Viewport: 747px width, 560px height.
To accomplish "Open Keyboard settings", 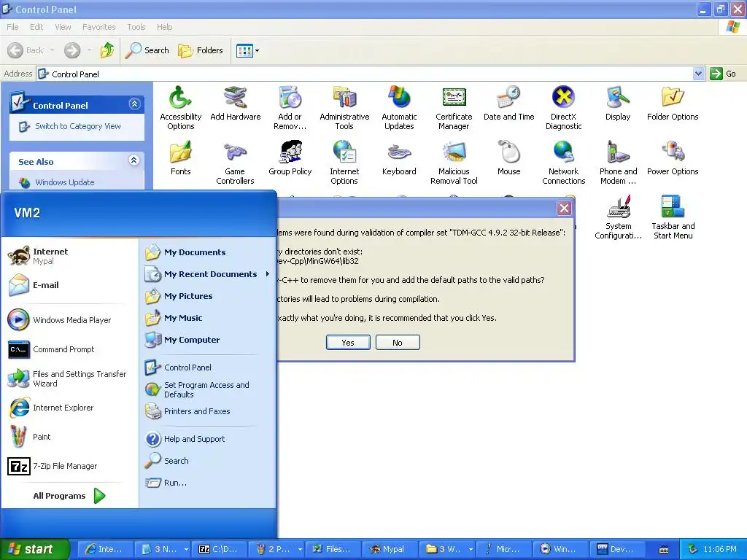I will click(399, 158).
